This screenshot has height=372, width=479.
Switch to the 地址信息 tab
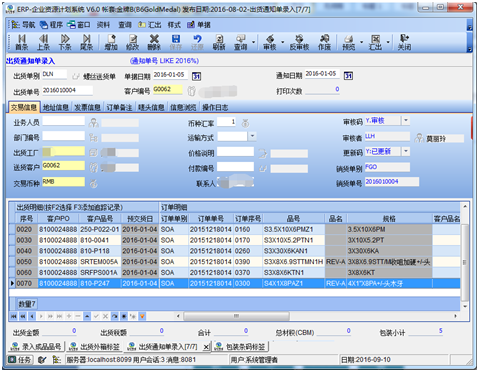click(x=56, y=107)
